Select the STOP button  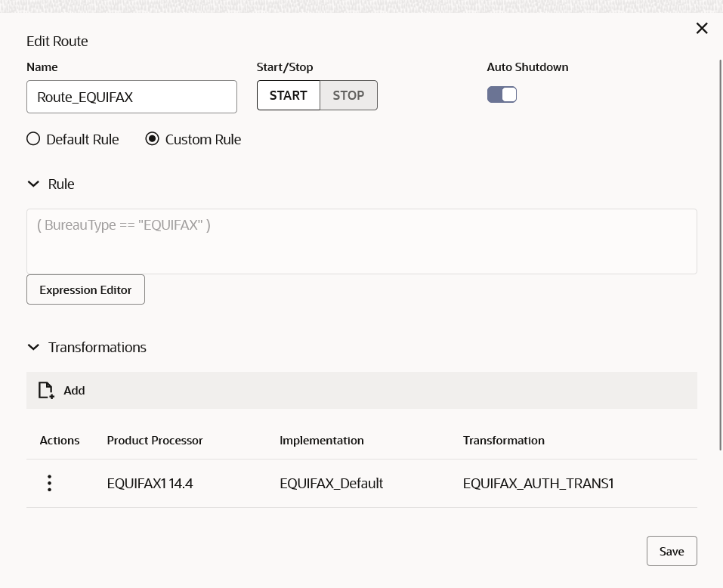tap(348, 95)
